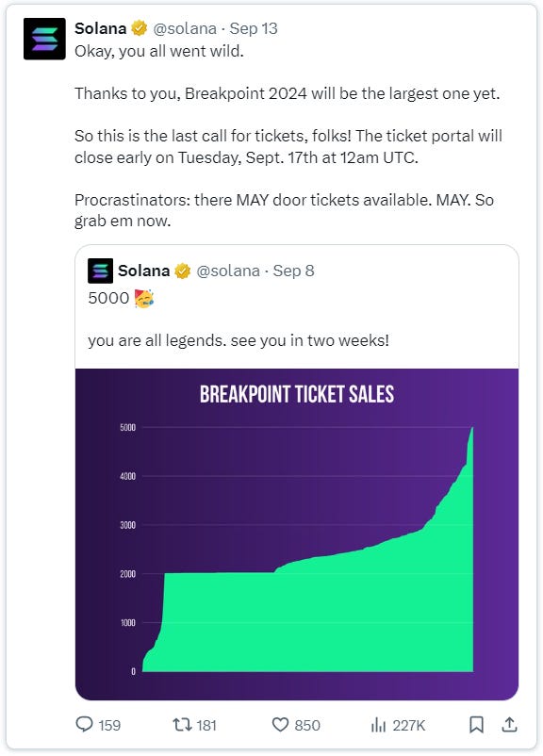The height and width of the screenshot is (756, 543).
Task: Open the quoted tweet text about legends
Action: click(239, 341)
